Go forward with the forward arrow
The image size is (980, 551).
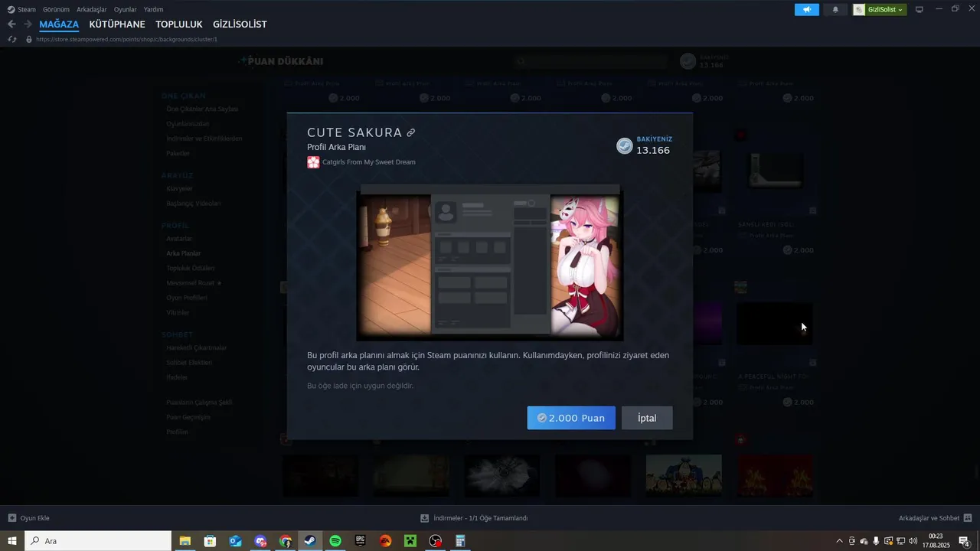[28, 24]
